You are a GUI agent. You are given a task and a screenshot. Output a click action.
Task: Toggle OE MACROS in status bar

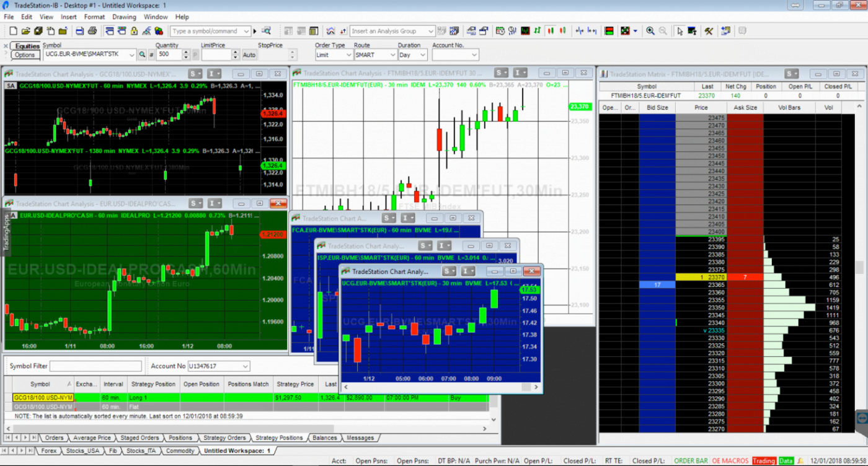click(730, 460)
